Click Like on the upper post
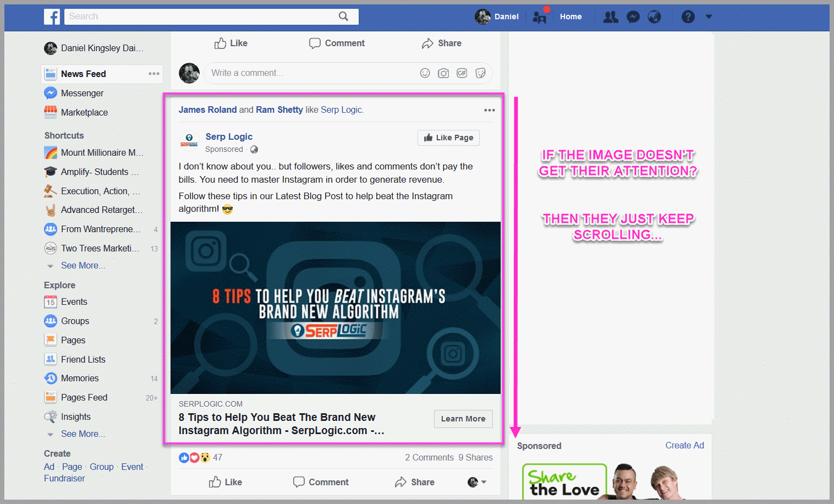Screen dimensions: 834x504 coord(231,43)
